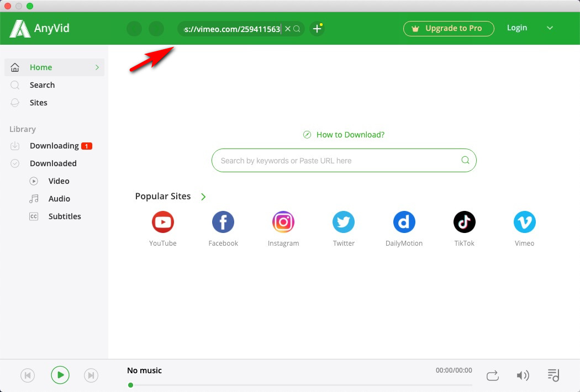Click the Upgrade to Pro button
This screenshot has width=580, height=392.
tap(449, 29)
